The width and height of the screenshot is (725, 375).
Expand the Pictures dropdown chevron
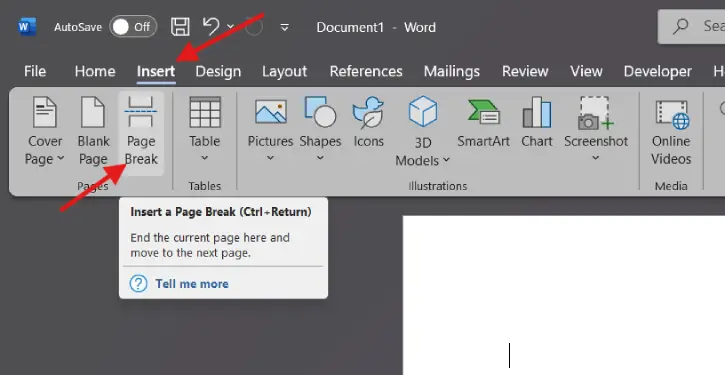tap(270, 158)
